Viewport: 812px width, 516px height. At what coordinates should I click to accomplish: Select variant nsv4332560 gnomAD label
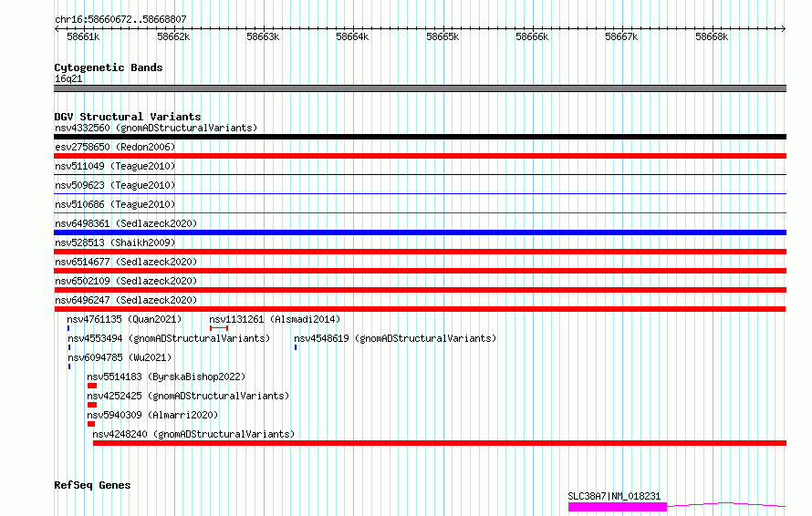pos(156,128)
